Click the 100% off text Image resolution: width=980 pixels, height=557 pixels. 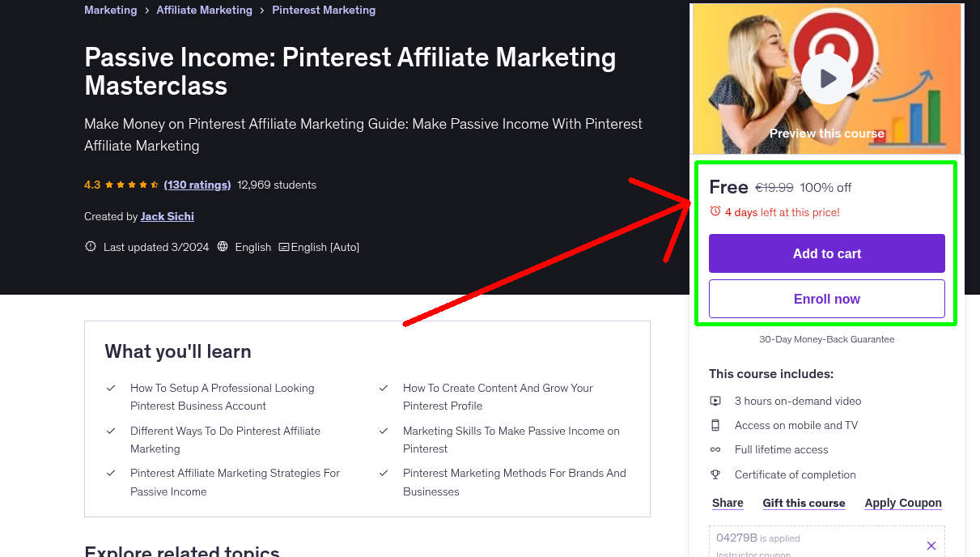(x=825, y=187)
